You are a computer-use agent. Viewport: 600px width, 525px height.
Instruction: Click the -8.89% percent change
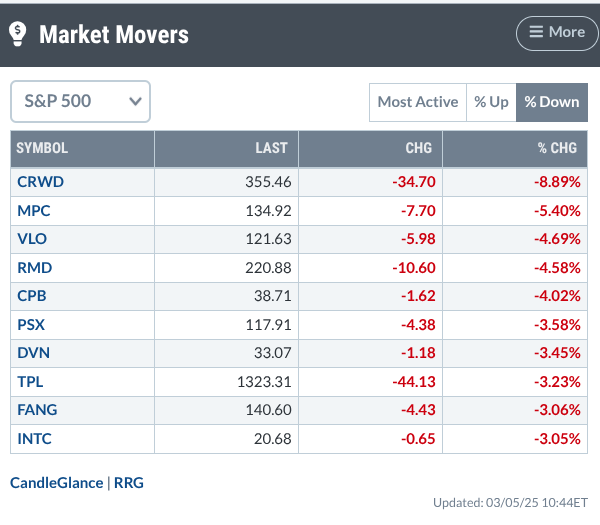tap(558, 182)
